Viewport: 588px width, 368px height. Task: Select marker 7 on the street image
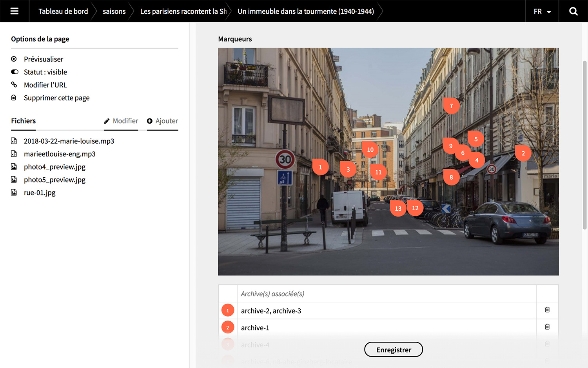pos(451,106)
